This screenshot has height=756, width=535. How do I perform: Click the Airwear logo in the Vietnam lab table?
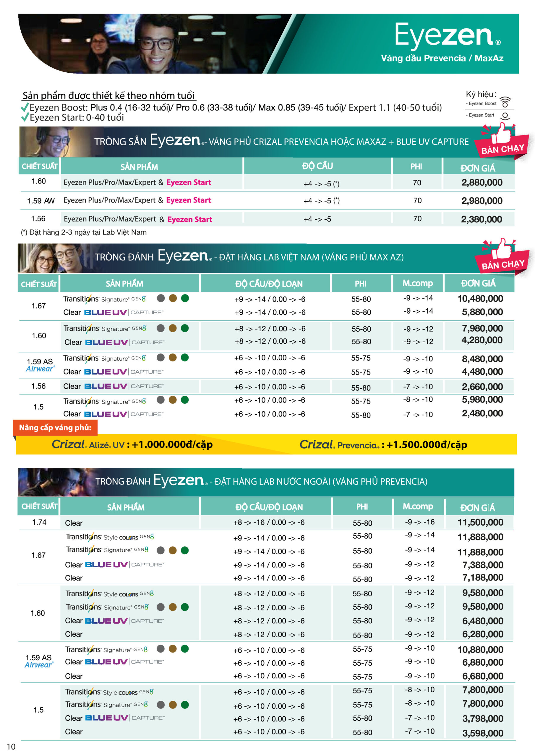coord(40,369)
